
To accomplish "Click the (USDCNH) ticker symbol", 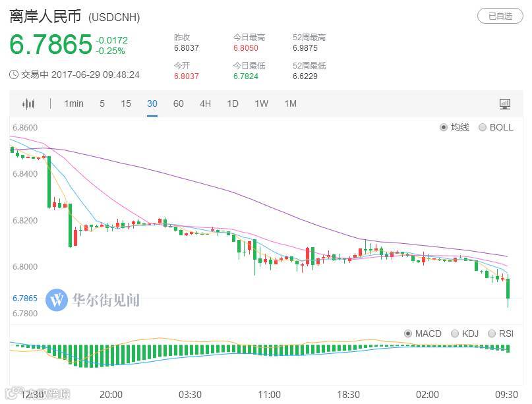I will click(x=114, y=17).
